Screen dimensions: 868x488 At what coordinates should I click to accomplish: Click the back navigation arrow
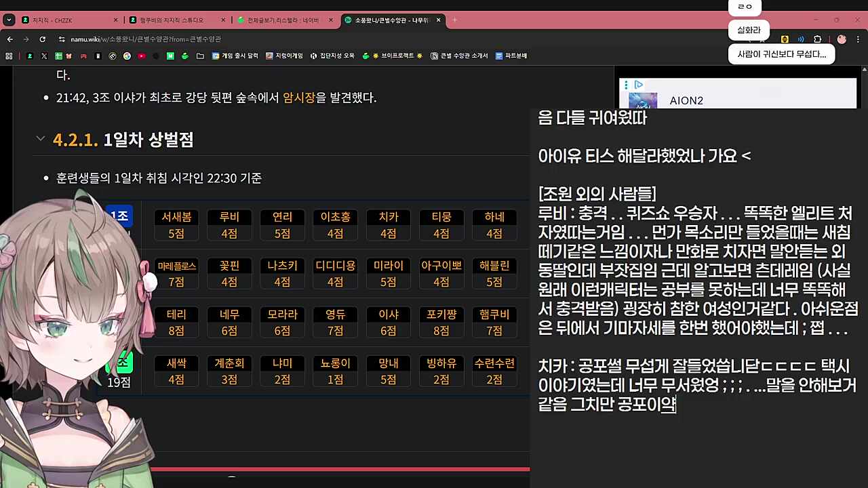coord(9,39)
